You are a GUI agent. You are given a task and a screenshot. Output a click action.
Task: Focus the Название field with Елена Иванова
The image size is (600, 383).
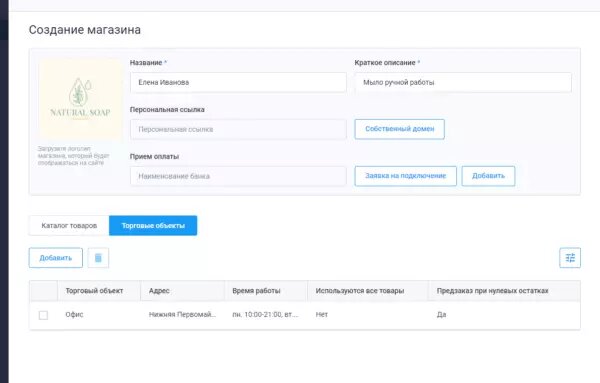238,82
